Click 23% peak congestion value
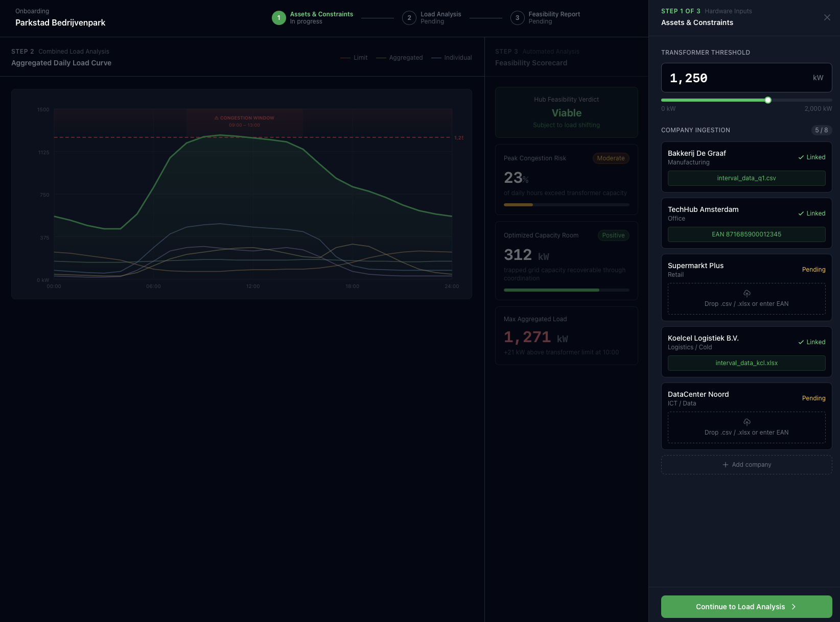This screenshot has height=622, width=840. 516,178
